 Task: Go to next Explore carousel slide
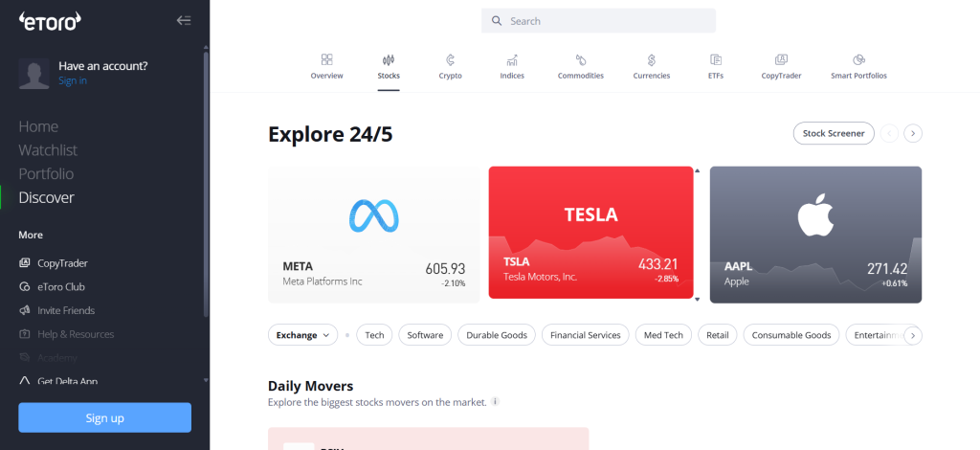point(913,133)
